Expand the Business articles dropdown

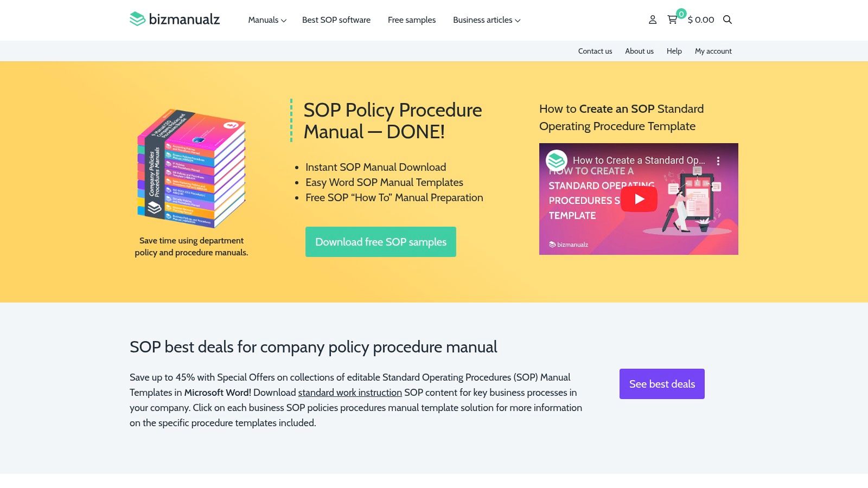[487, 20]
